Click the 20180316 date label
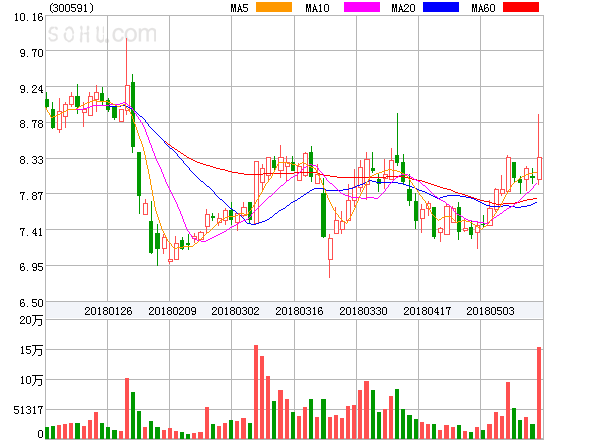 click(x=299, y=311)
